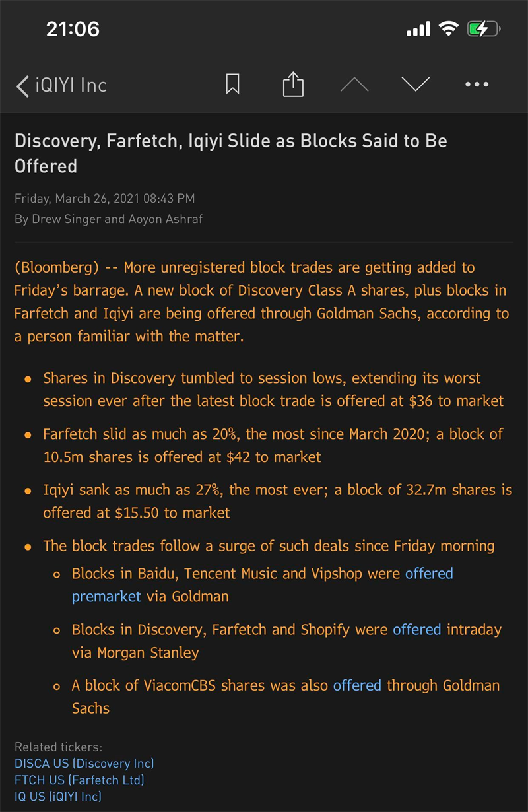Image resolution: width=528 pixels, height=812 pixels.
Task: Open IQ US (iQIYI Inc) ticker
Action: pos(58,797)
